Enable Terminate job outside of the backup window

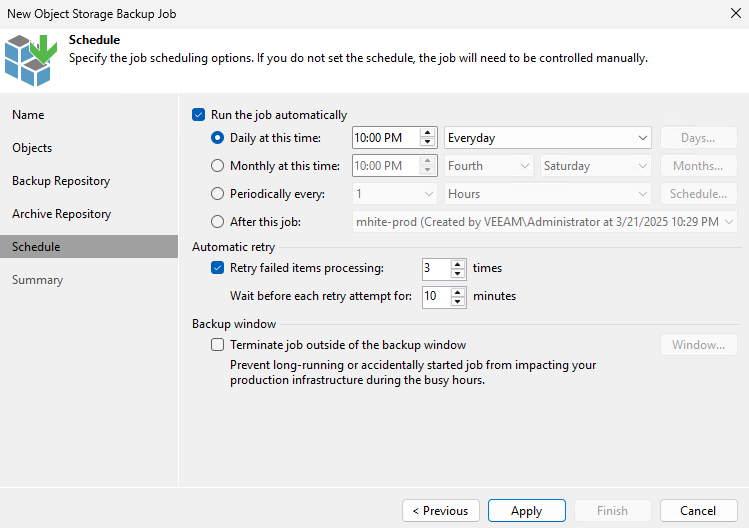coord(217,345)
